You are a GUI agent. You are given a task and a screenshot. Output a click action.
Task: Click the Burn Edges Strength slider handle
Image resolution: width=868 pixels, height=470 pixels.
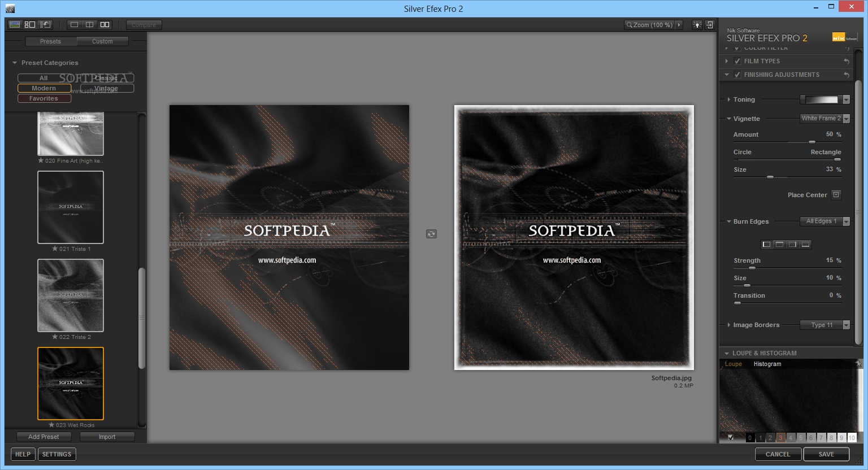click(752, 268)
